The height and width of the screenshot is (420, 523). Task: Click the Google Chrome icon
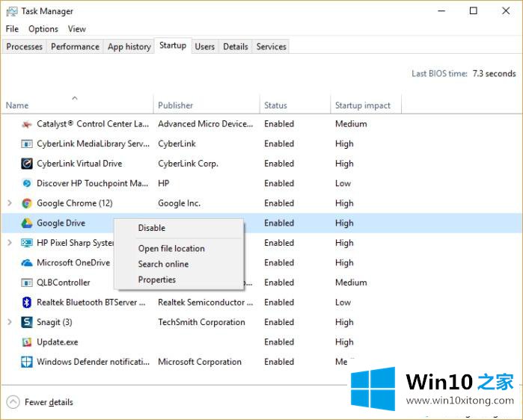pyautogui.click(x=27, y=203)
